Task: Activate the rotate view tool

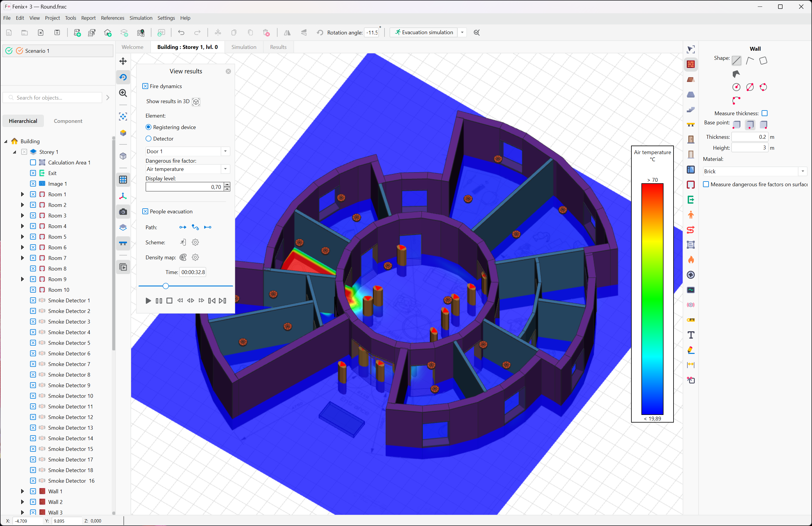Action: (x=123, y=77)
